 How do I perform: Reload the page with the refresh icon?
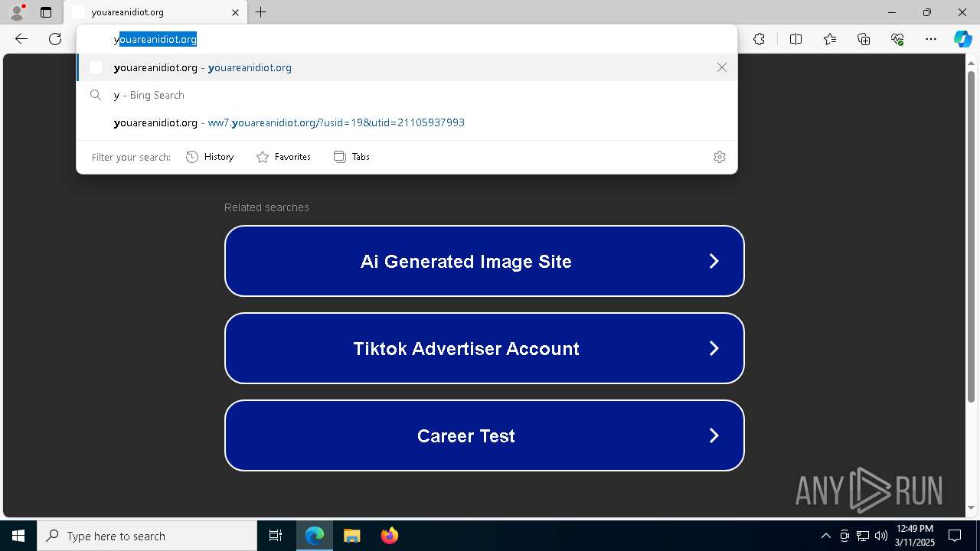(x=55, y=39)
